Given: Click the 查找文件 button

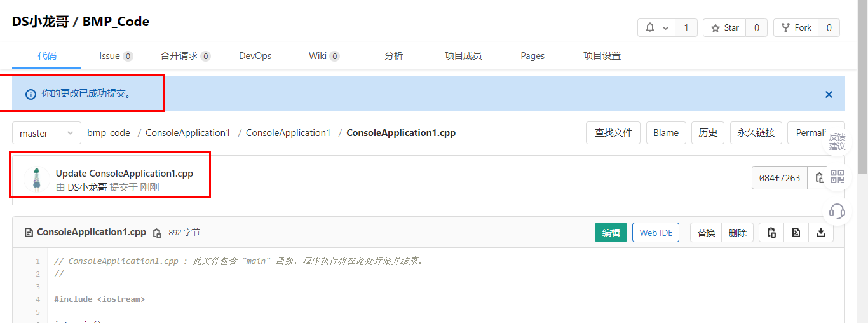Looking at the screenshot, I should tap(613, 133).
